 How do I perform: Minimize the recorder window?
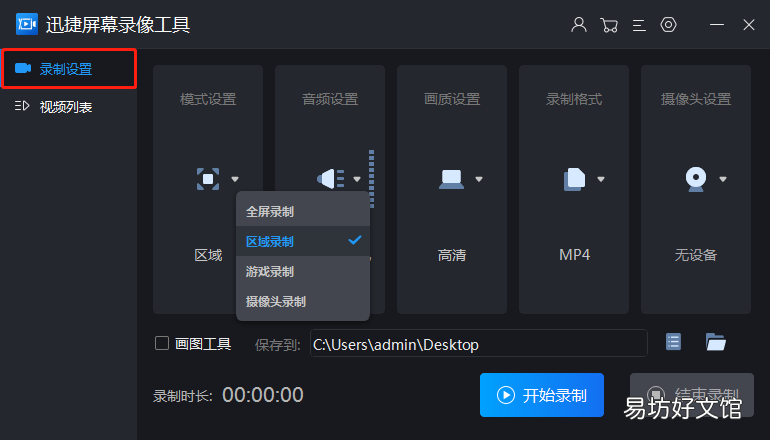[x=717, y=25]
